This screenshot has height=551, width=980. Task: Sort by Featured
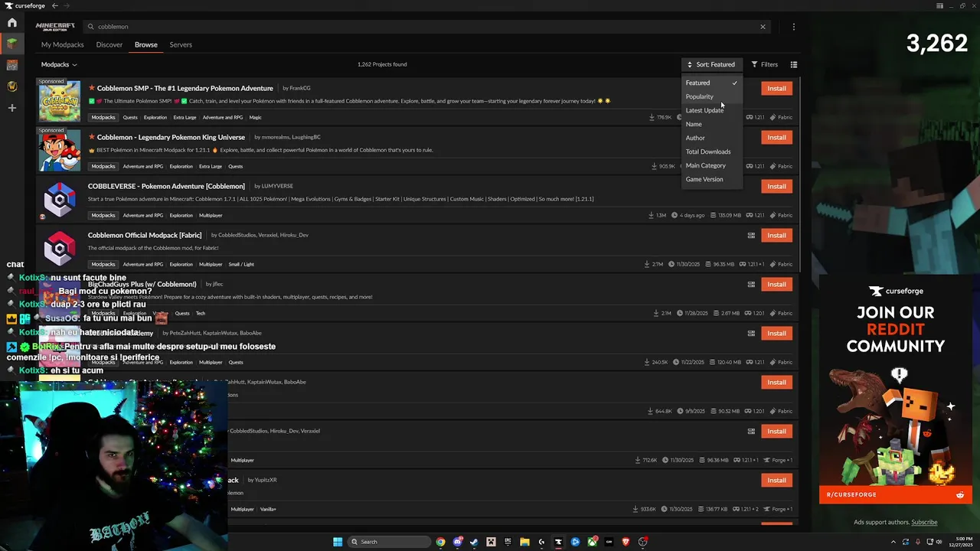(711, 83)
